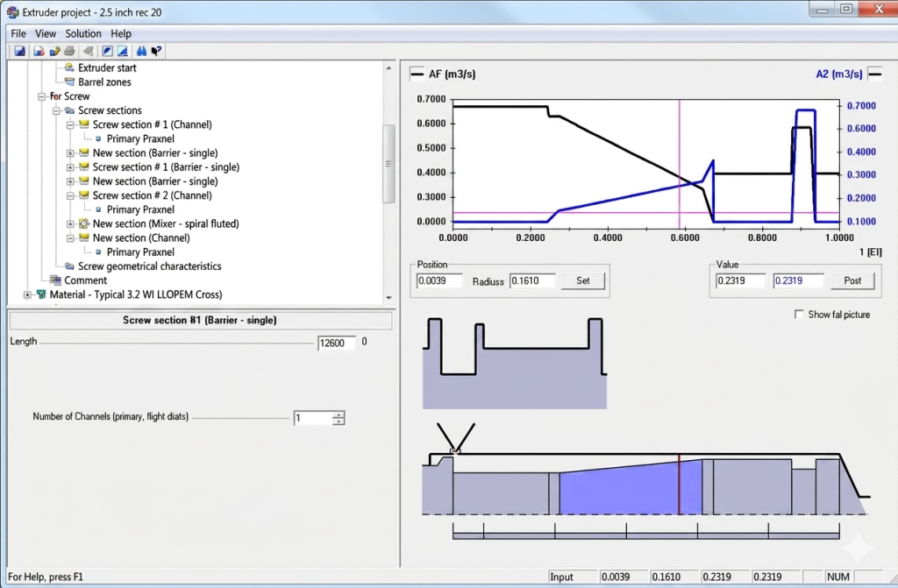Open the View menu

point(46,34)
